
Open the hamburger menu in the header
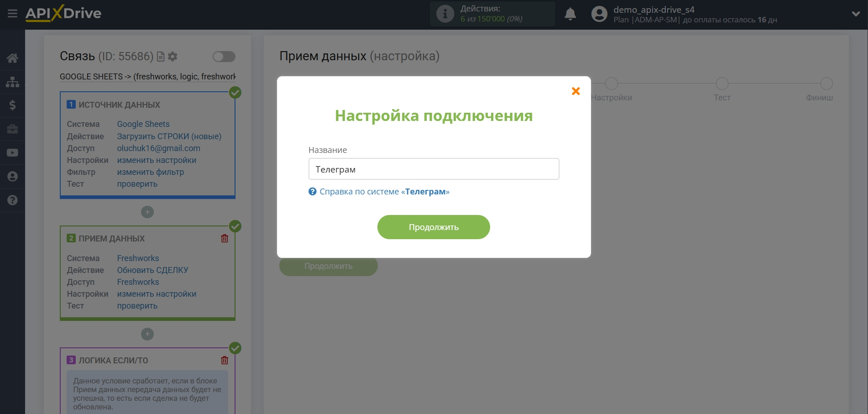tap(12, 14)
